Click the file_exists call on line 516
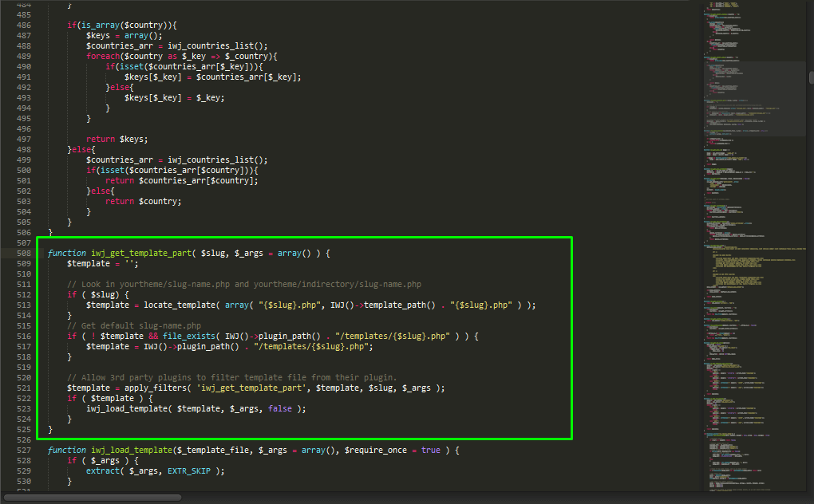 (189, 336)
